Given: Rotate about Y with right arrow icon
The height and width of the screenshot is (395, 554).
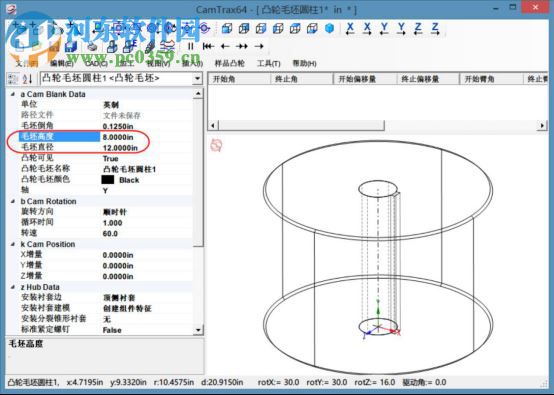Looking at the screenshot, I should (401, 29).
